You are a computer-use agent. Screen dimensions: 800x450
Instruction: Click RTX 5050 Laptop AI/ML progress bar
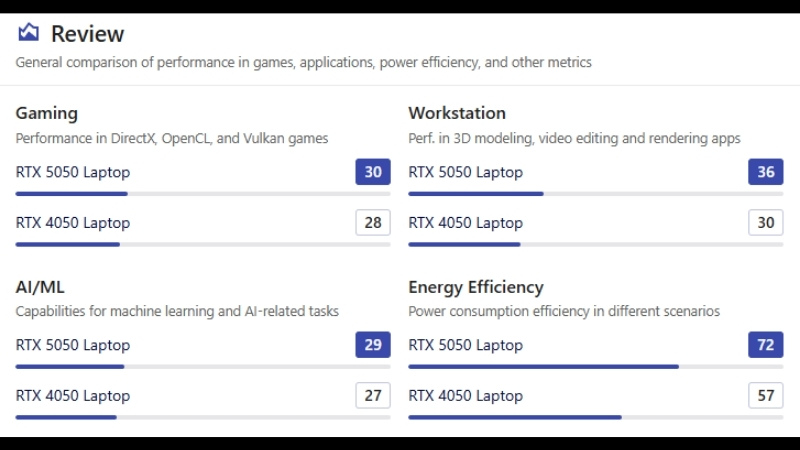pyautogui.click(x=203, y=367)
